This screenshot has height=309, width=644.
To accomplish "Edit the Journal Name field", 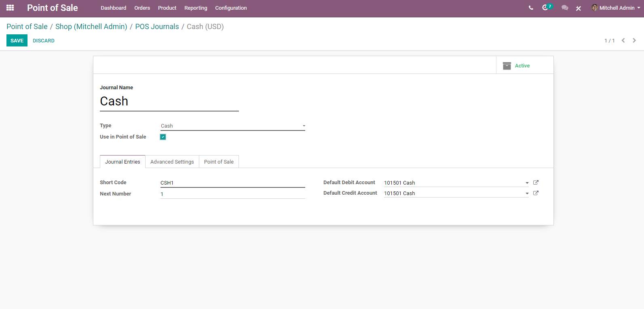I will pyautogui.click(x=169, y=101).
